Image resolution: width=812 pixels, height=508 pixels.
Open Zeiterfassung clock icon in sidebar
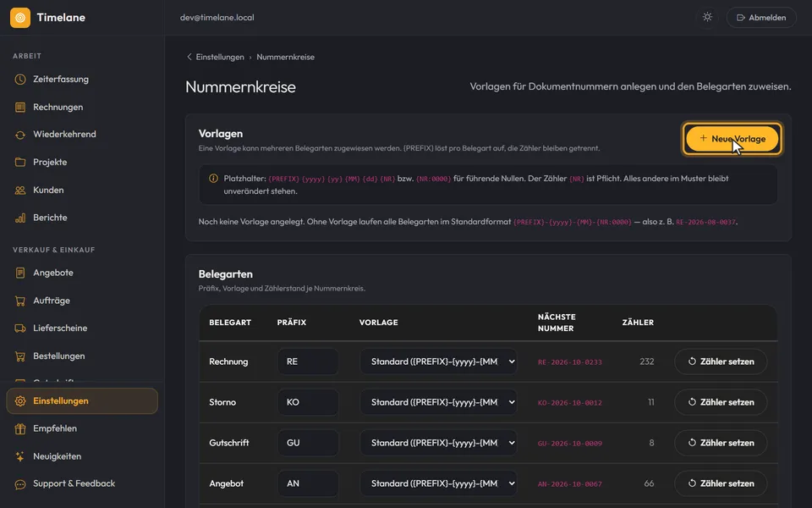coord(20,80)
